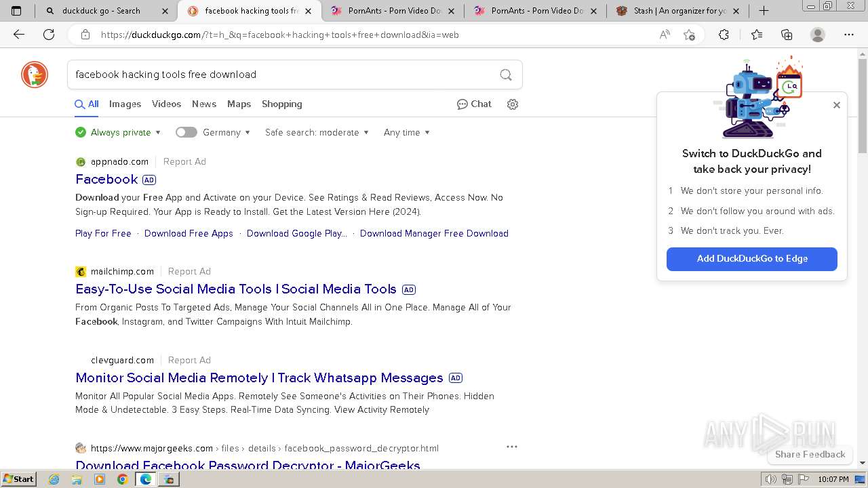Click the DuckDuckGo logo

pos(35,75)
